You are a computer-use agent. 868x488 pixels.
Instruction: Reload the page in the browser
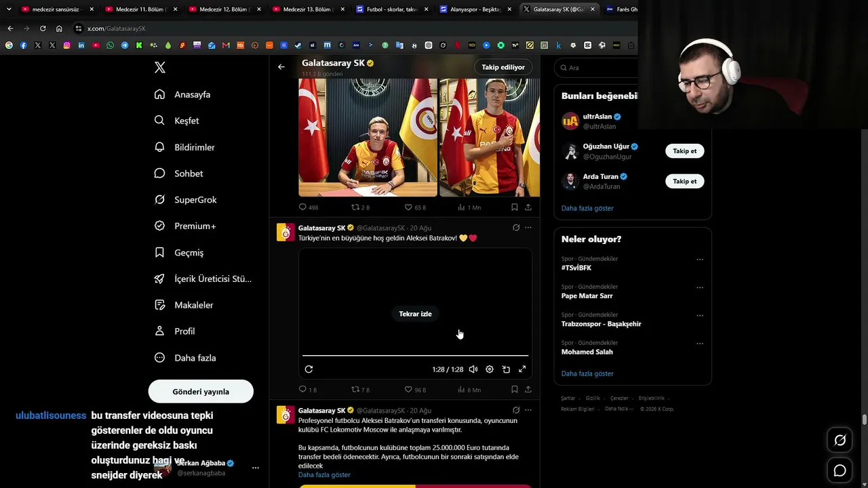pos(43,28)
